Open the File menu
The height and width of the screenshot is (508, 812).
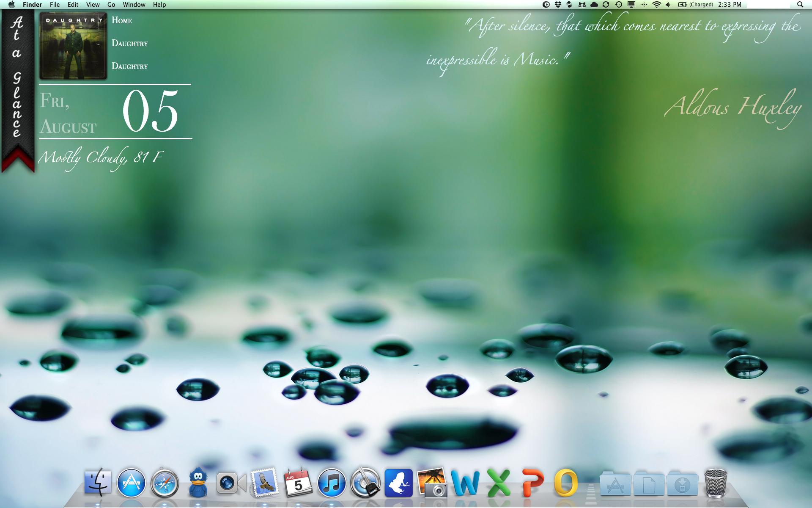coord(55,5)
